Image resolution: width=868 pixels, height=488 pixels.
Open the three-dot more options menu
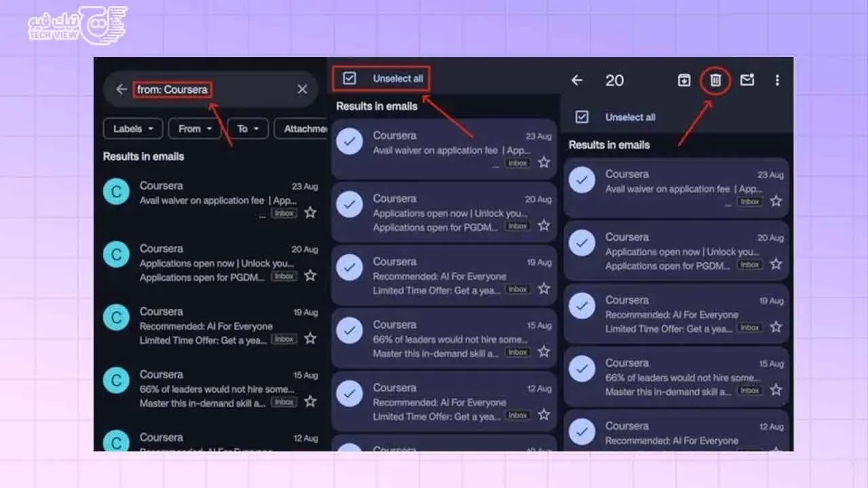coord(777,81)
